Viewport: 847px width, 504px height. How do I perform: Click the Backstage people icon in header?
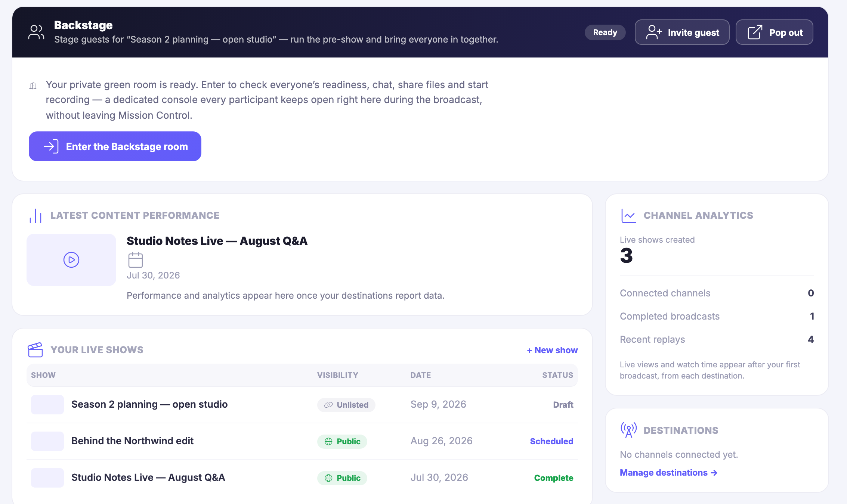(x=36, y=32)
